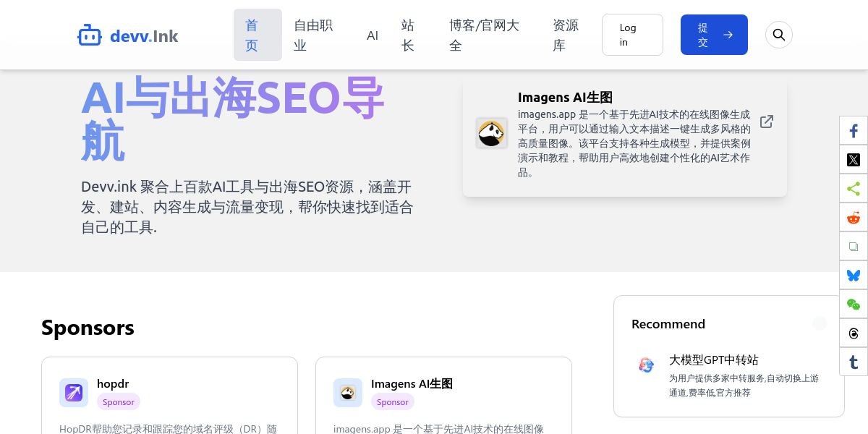
Task: Open the search magnifier icon
Action: [779, 35]
